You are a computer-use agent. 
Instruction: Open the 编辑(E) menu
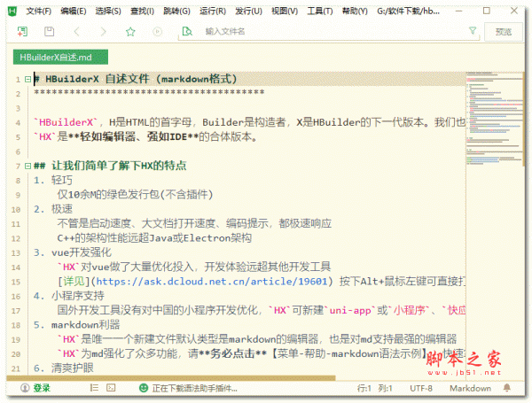click(74, 12)
